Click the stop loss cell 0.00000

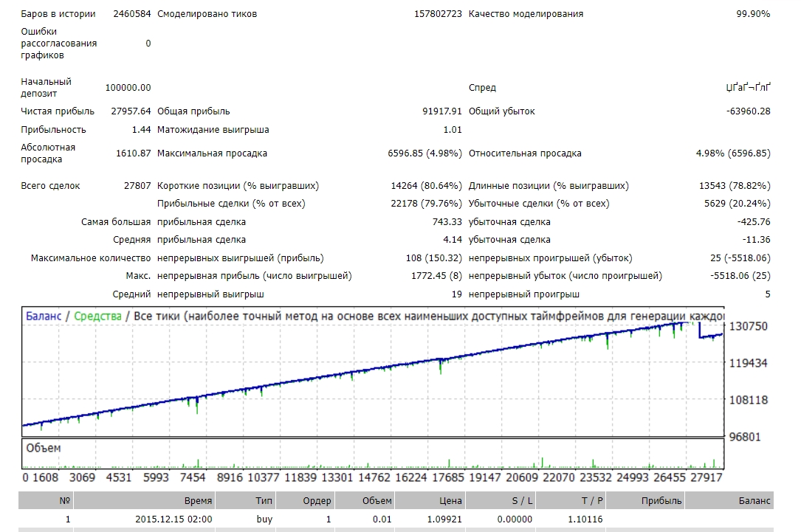click(515, 519)
